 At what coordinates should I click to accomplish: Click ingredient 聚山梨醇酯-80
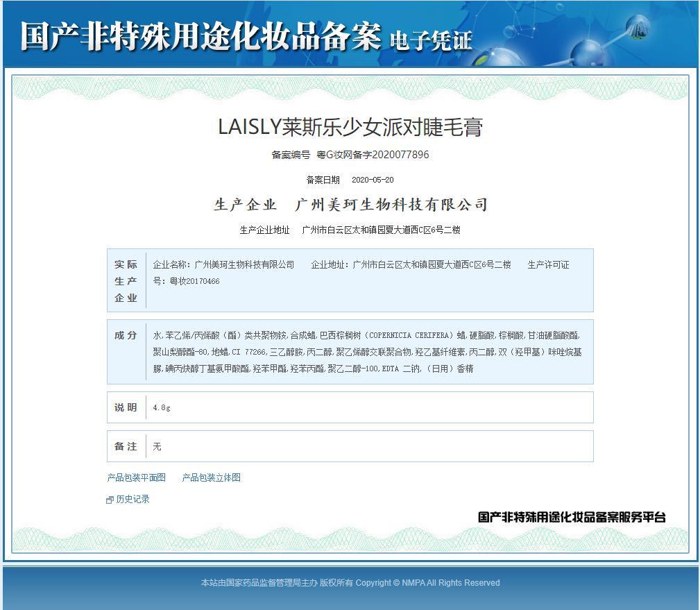click(x=180, y=352)
